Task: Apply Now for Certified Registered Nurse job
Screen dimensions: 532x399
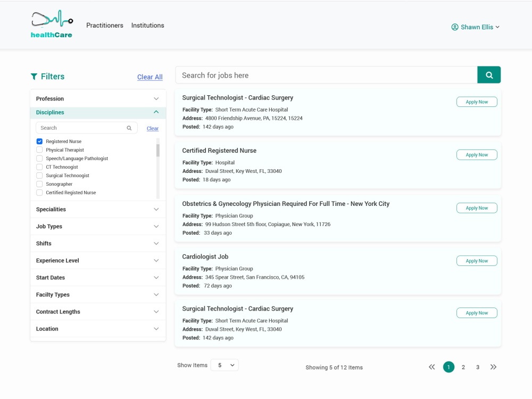Action: pos(477,155)
